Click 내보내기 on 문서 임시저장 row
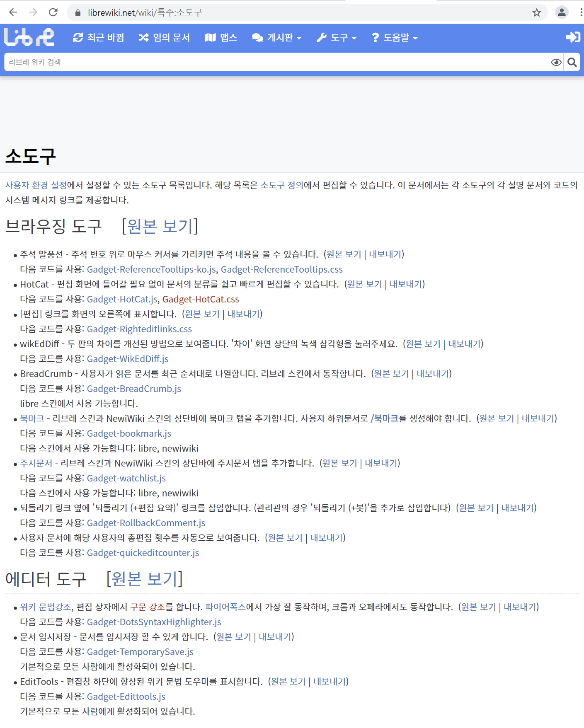Screen dimensions: 584x728 click(x=275, y=637)
